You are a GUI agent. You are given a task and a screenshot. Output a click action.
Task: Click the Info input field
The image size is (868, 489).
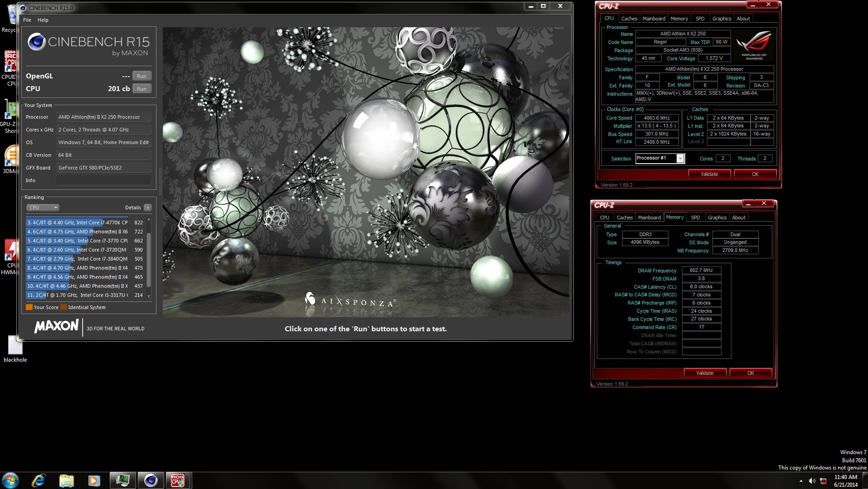(x=104, y=180)
